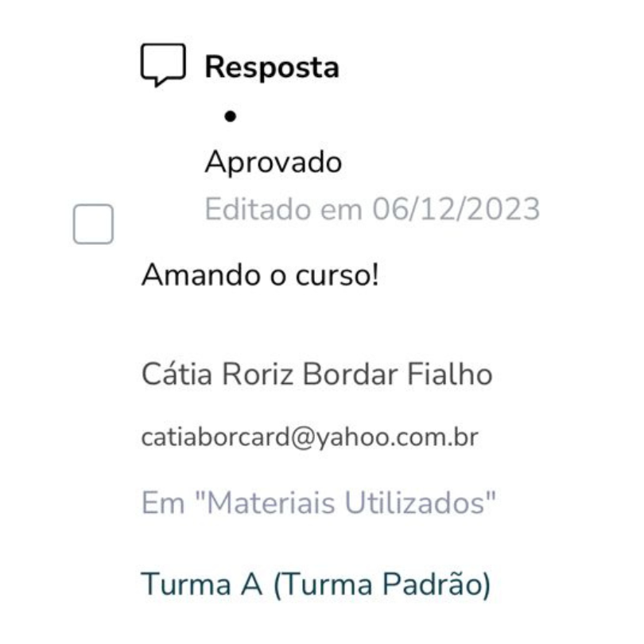The width and height of the screenshot is (644, 644).
Task: Click the reply icon next to Resposta
Action: coord(163,65)
